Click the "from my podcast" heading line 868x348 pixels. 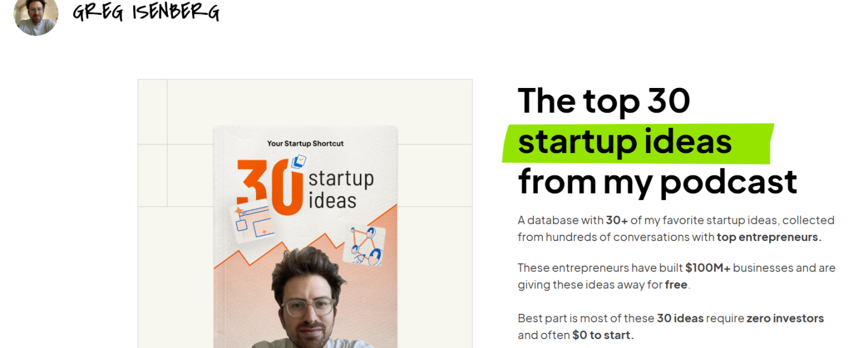(x=657, y=181)
